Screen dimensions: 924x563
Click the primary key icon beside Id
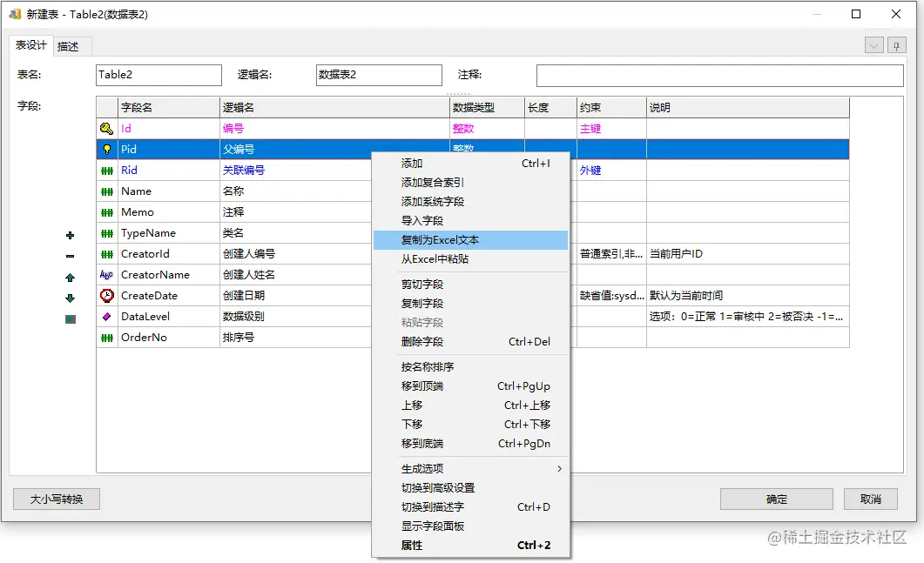click(106, 129)
